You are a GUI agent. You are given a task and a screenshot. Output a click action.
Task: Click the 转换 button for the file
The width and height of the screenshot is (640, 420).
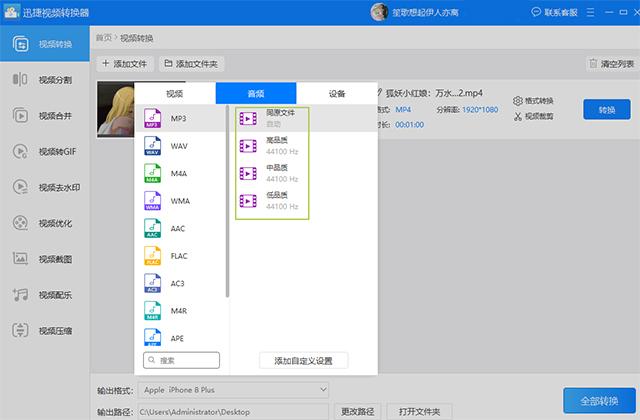click(607, 109)
